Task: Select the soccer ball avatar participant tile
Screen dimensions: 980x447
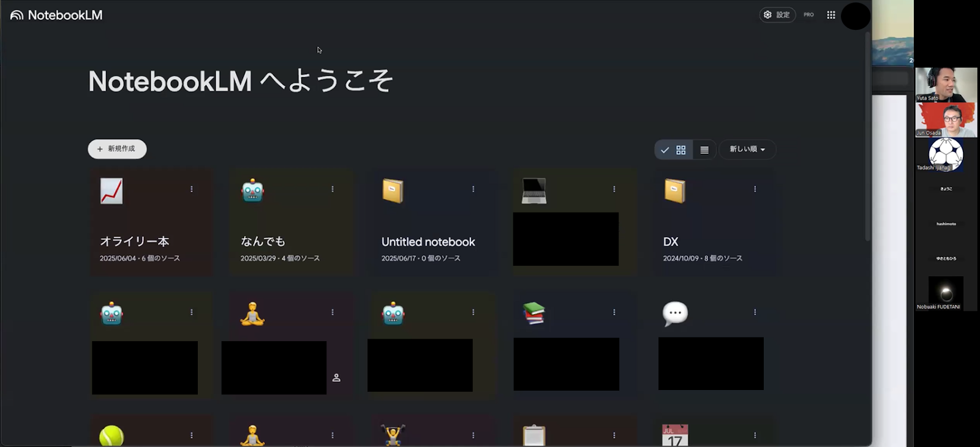Action: tap(946, 154)
